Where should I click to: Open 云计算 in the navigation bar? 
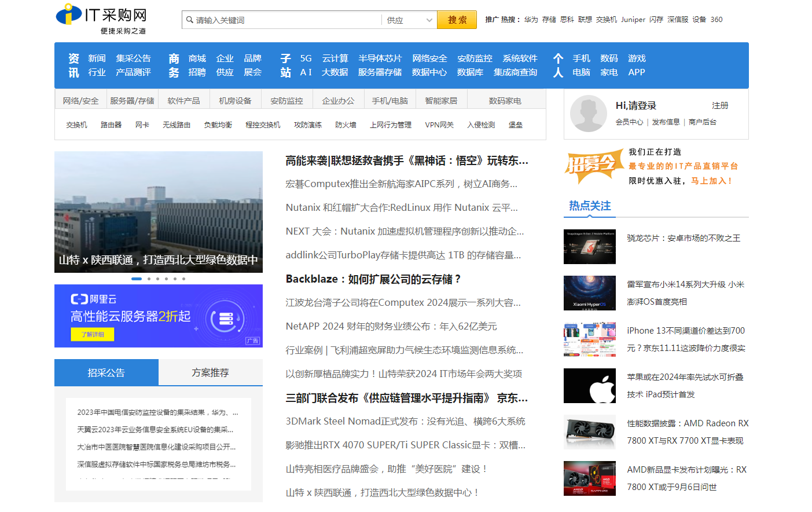tap(335, 58)
